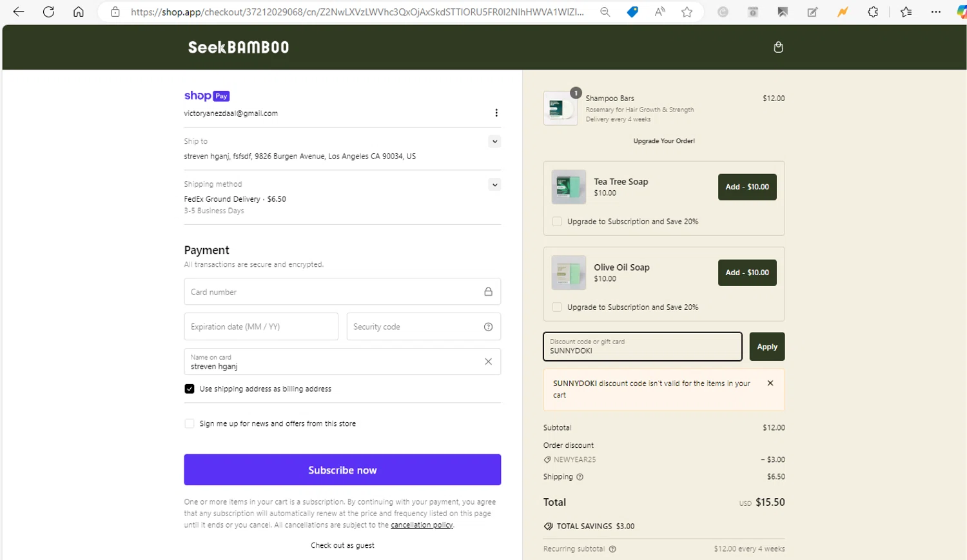The image size is (967, 560).
Task: Click the FedEx Ground Delivery $6.50 text
Action: point(235,199)
